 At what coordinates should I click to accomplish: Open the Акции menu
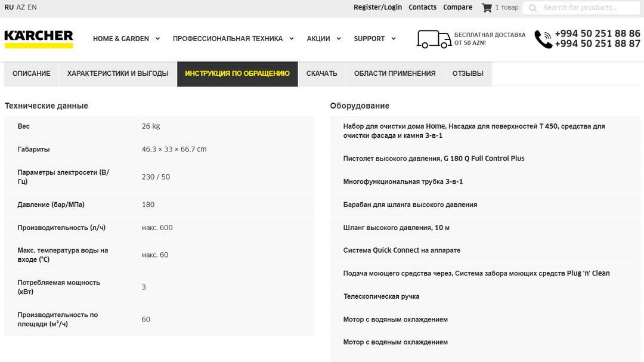pos(318,39)
